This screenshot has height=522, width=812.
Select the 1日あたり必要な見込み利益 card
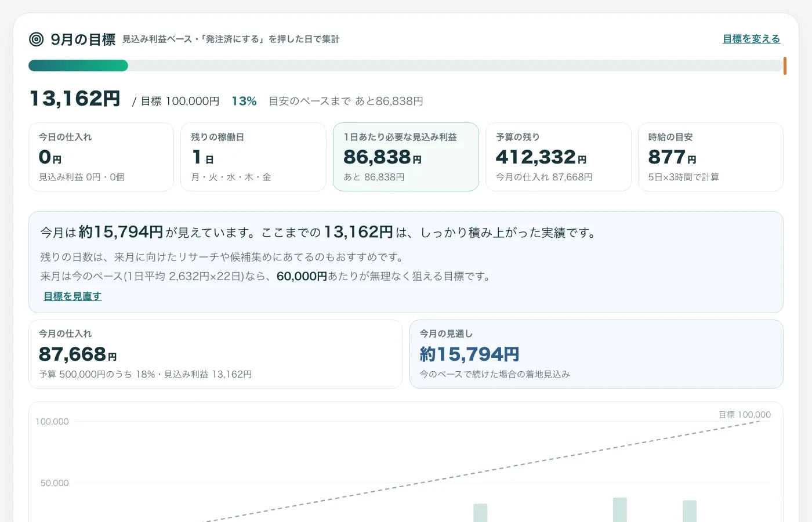[x=406, y=157]
